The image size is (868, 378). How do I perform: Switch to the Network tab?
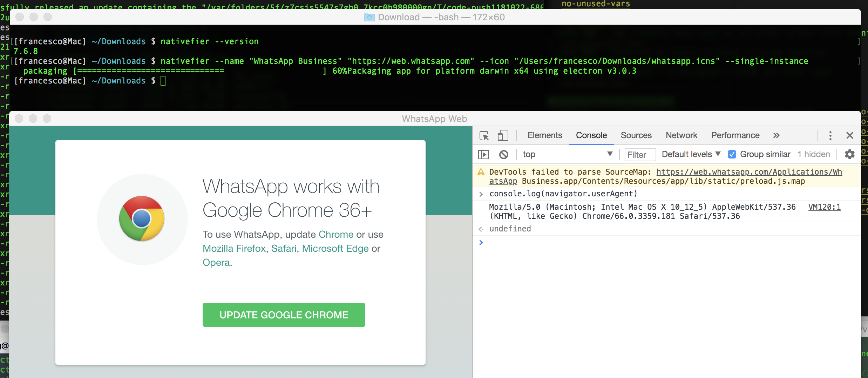[x=681, y=135]
